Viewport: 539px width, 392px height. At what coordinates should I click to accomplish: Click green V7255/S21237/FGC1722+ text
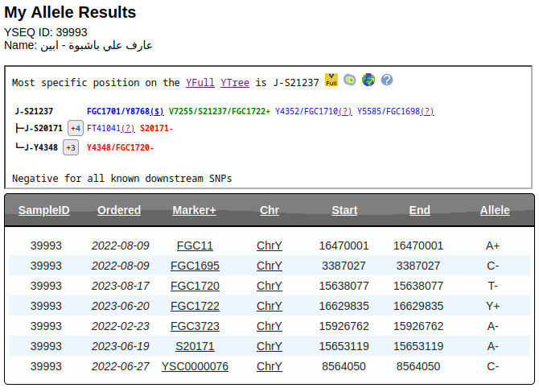[x=220, y=111]
